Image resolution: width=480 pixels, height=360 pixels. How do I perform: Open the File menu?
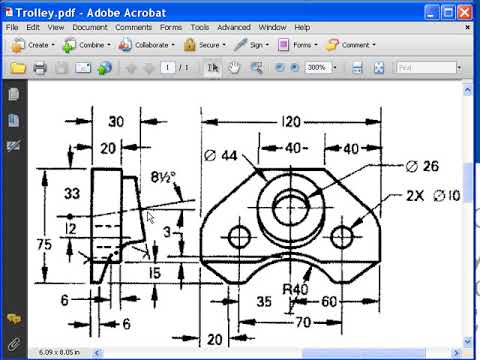(x=12, y=28)
